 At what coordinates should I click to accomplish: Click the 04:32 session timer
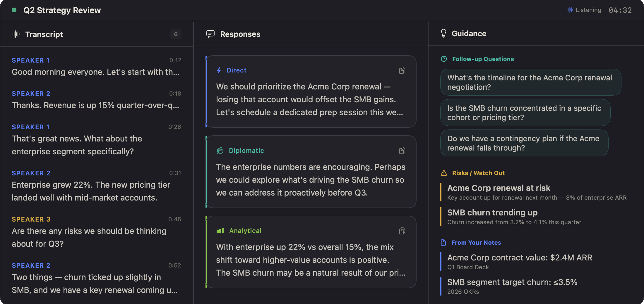point(620,10)
